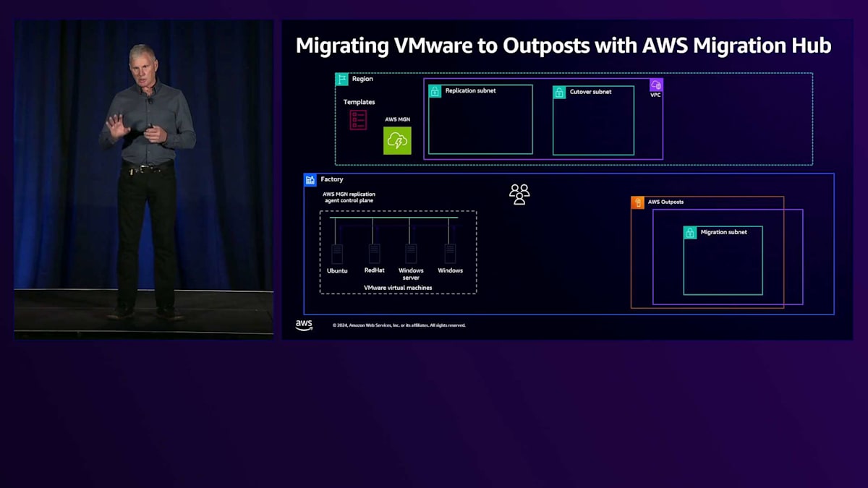Screen dimensions: 868x488
Task: Click the 'Replication subnet' label
Action: coord(471,91)
